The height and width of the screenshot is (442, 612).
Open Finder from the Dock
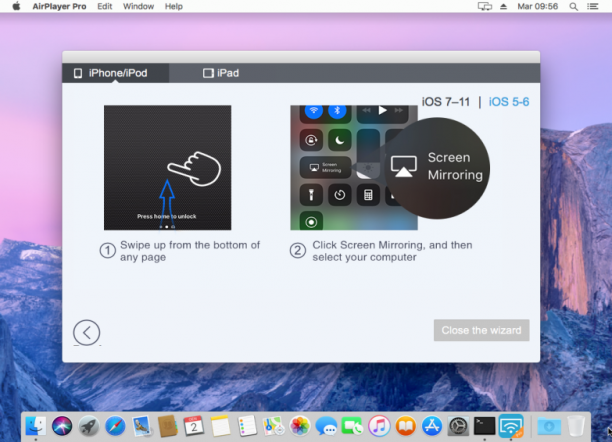click(x=36, y=426)
